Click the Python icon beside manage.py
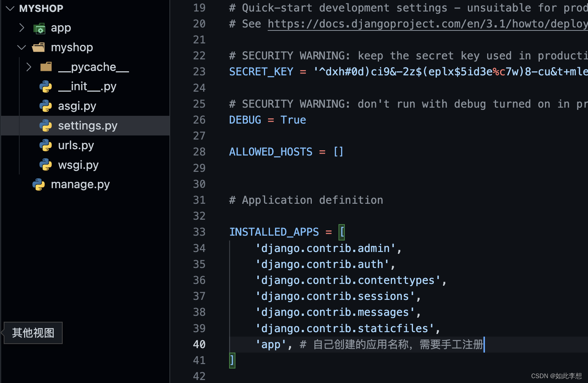The width and height of the screenshot is (588, 383). 39,184
